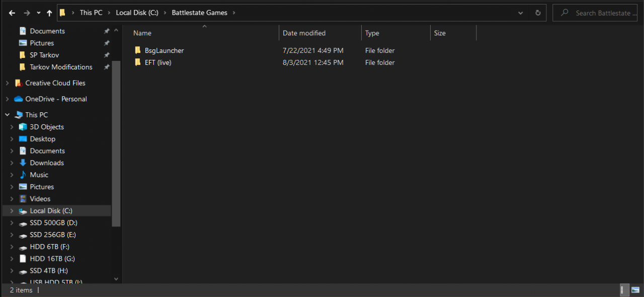Screen dimensions: 644x297
Task: Go up one folder level arrow
Action: click(x=49, y=13)
